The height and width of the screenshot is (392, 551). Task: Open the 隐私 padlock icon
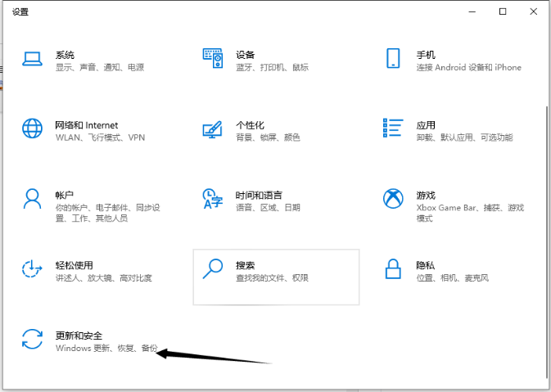point(393,269)
